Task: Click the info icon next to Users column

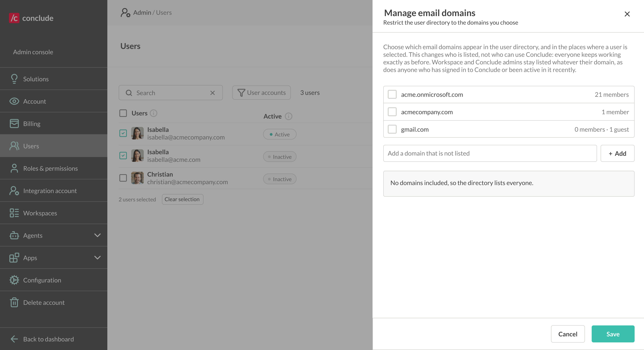Action: click(x=153, y=113)
